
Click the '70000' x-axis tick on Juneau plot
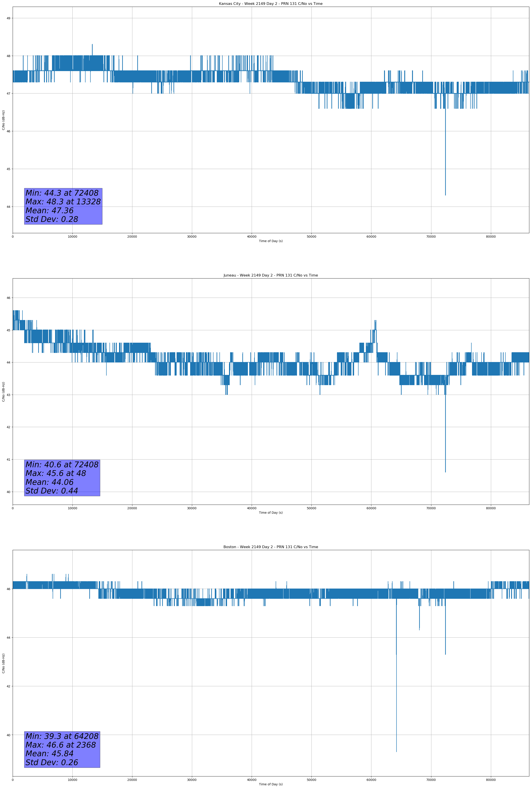431,508
